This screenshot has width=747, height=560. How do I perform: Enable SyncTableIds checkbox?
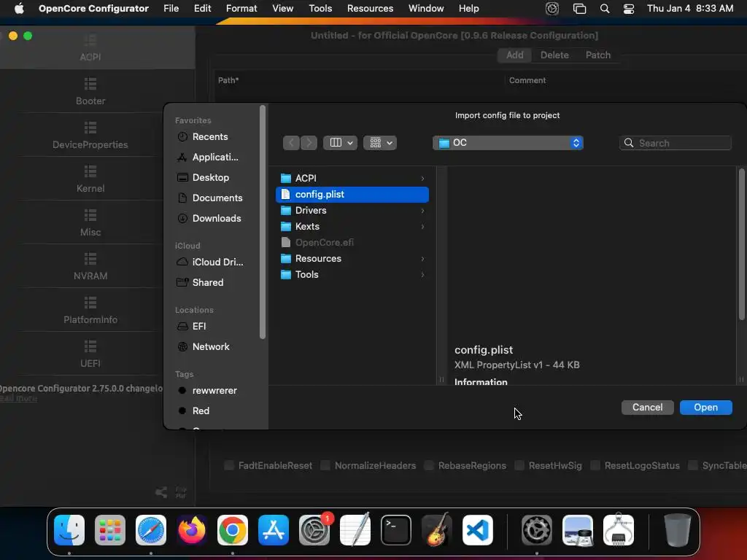click(x=693, y=465)
